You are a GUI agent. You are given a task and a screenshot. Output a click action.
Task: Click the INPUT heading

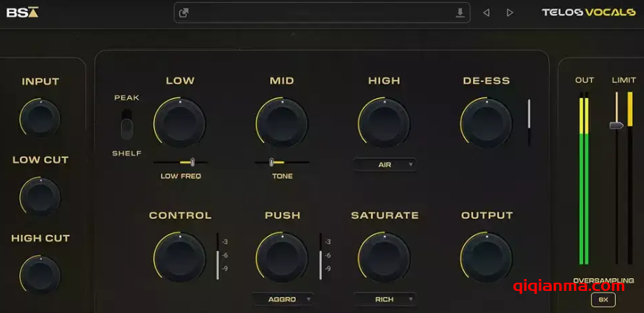click(x=41, y=82)
